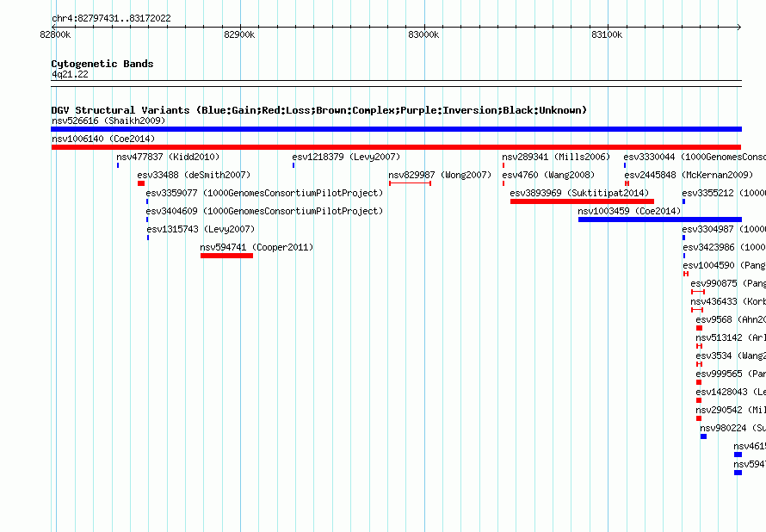Select the esv1428043 variant label
Screen dimensions: 766x532
click(x=731, y=392)
